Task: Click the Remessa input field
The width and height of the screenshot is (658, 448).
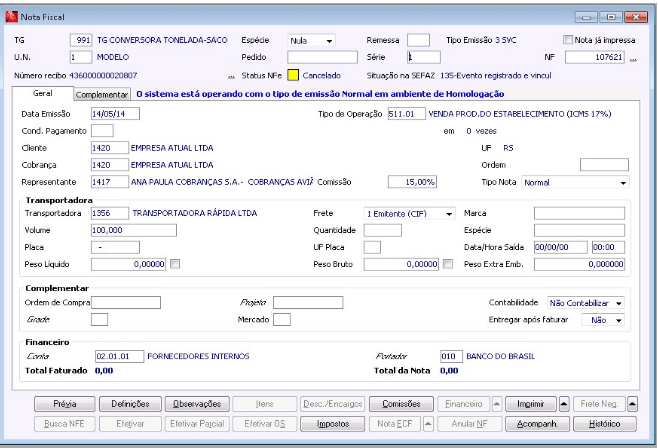Action: (418, 40)
